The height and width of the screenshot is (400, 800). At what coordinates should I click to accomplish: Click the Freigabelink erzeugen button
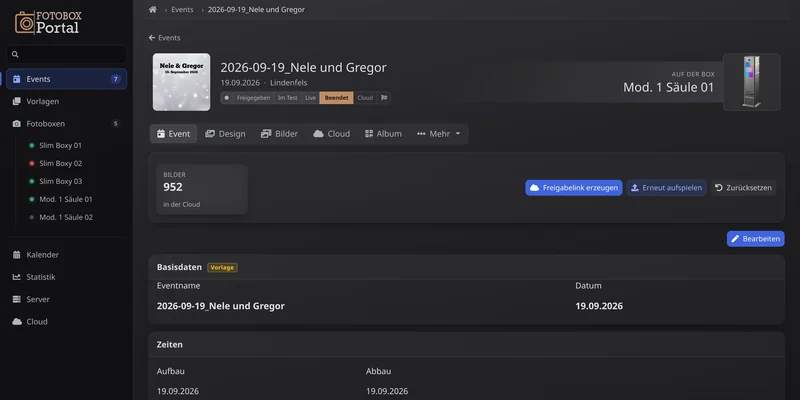pos(573,188)
